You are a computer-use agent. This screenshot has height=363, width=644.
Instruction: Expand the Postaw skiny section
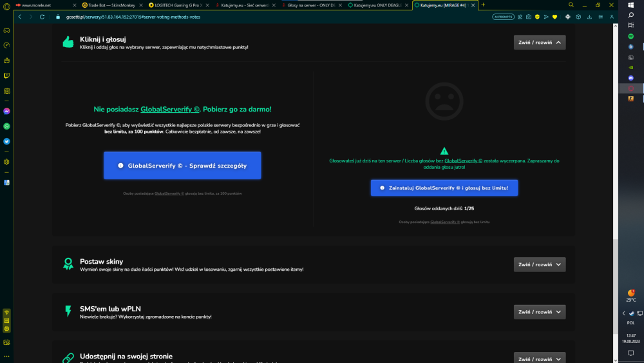539,264
